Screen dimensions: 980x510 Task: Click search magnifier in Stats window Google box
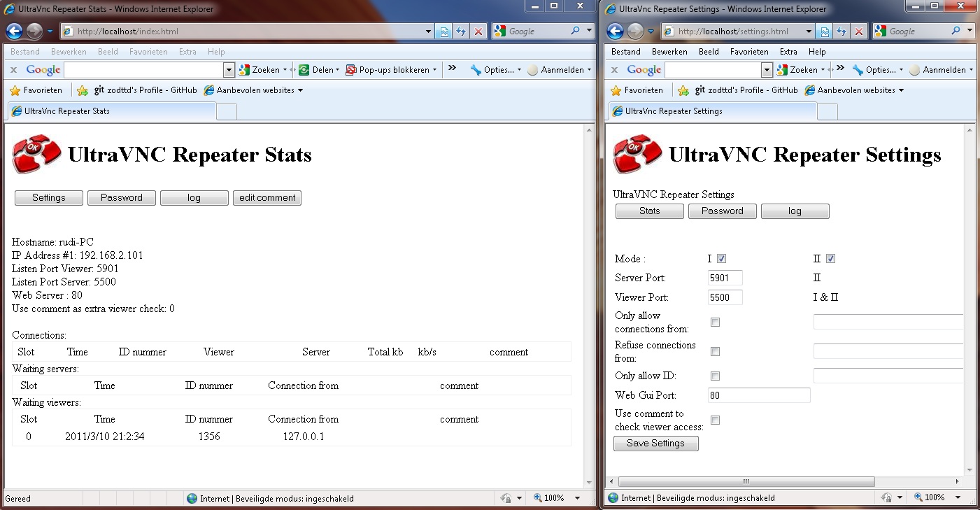click(x=576, y=31)
